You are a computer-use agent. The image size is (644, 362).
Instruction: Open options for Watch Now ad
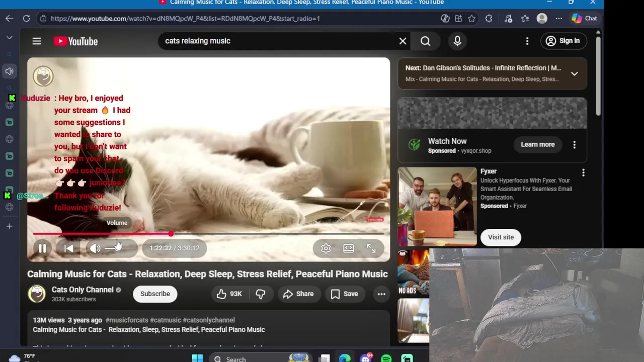pos(574,145)
